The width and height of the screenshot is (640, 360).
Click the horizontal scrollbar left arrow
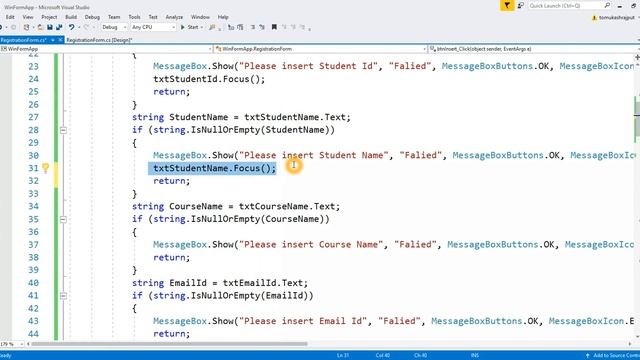[28, 344]
